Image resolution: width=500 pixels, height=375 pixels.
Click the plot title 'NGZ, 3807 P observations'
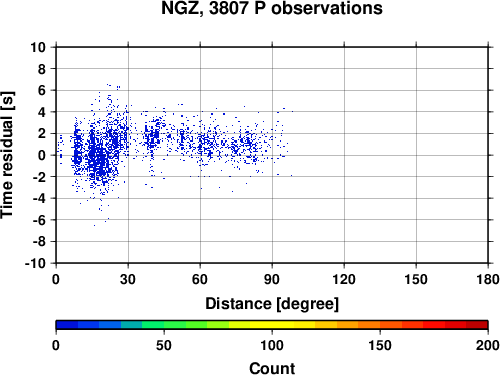click(x=272, y=8)
